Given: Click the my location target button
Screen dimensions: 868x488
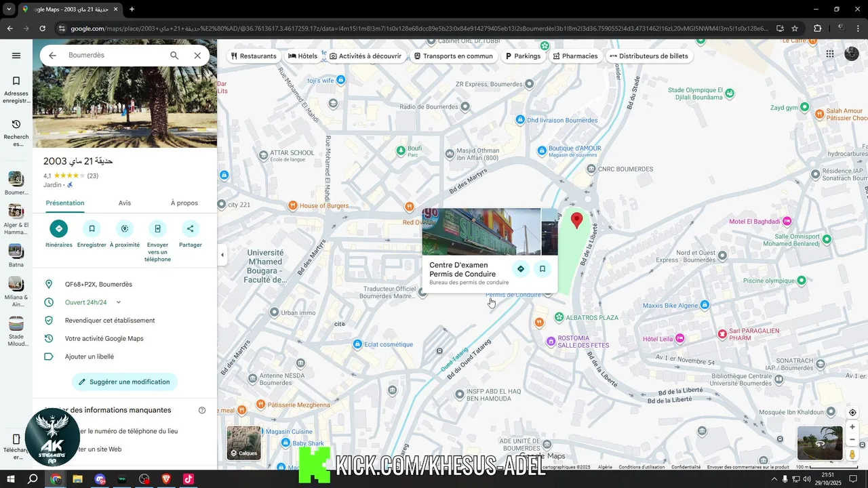Looking at the screenshot, I should [852, 413].
